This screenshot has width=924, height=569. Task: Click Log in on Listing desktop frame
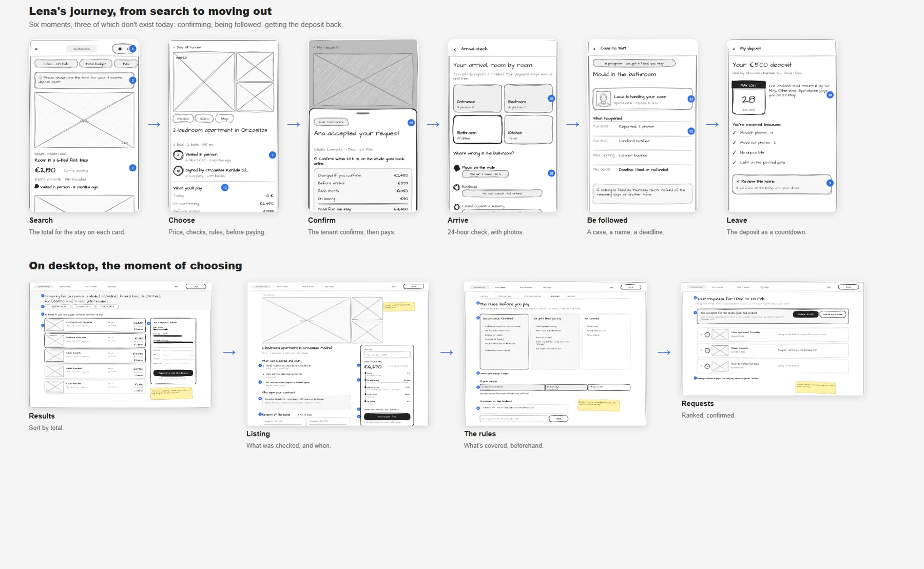click(x=414, y=286)
